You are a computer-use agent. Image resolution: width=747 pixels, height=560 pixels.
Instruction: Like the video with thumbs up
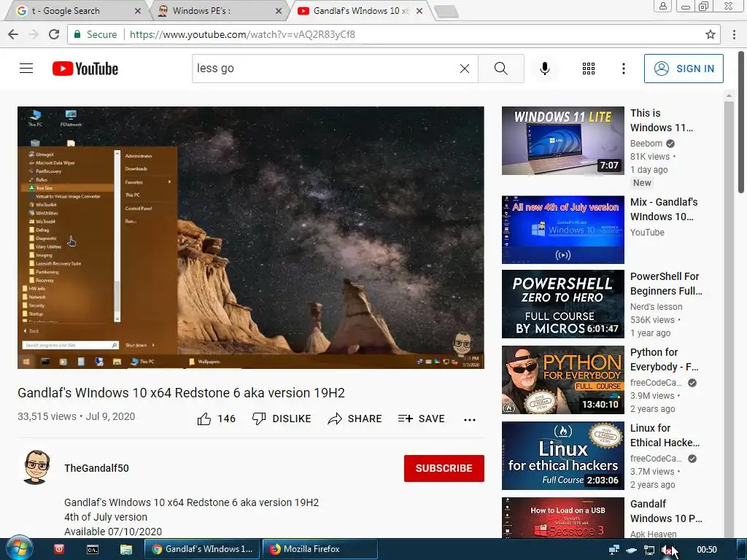[x=204, y=419]
